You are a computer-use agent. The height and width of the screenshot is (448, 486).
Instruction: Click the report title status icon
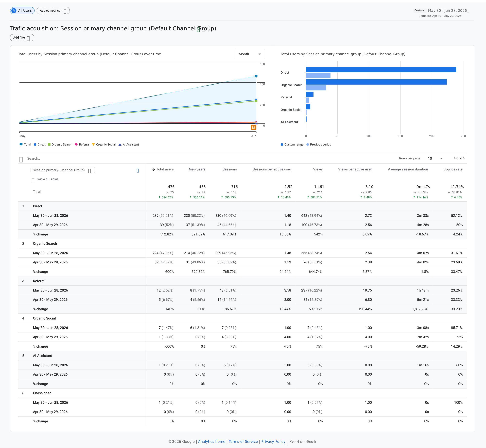point(198,30)
